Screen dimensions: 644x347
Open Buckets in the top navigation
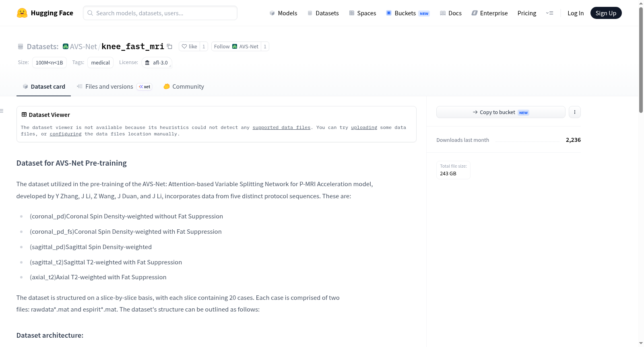point(408,13)
